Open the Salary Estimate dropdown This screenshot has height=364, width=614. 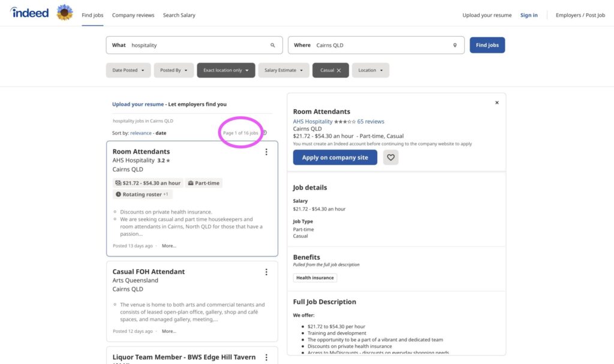click(x=284, y=70)
